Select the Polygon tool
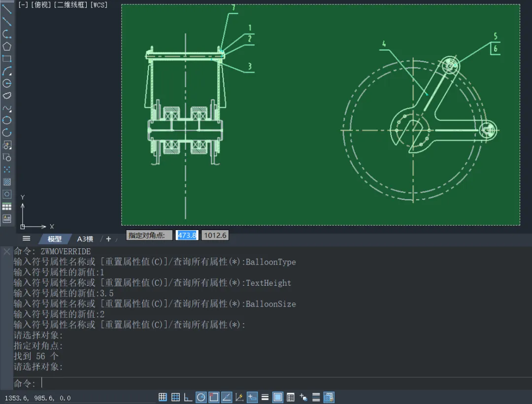The height and width of the screenshot is (404, 532). (7, 46)
